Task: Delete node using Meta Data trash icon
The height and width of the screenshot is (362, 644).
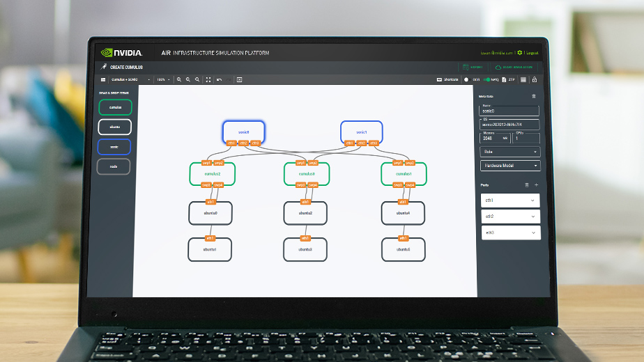Action: pos(534,96)
